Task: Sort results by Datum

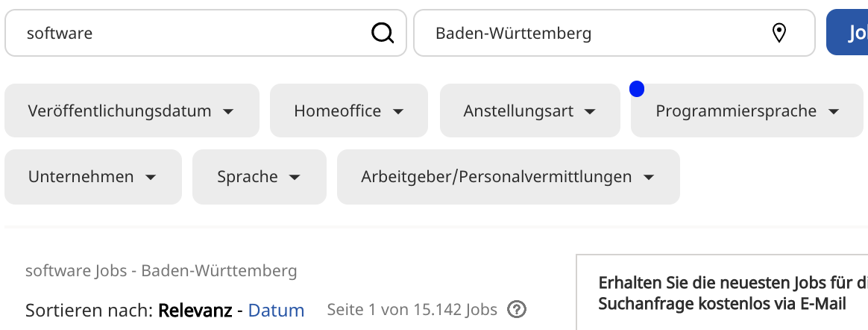Action: click(x=276, y=311)
